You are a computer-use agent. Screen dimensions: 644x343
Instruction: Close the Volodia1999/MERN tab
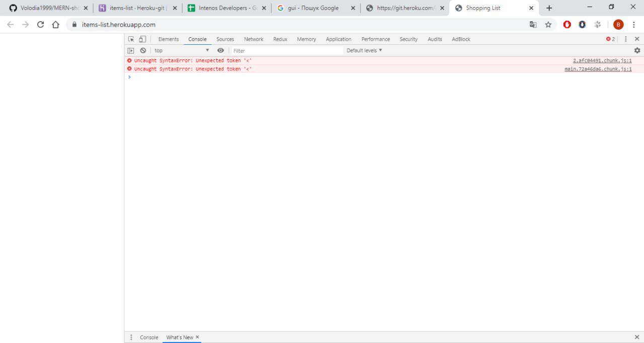[x=85, y=8]
